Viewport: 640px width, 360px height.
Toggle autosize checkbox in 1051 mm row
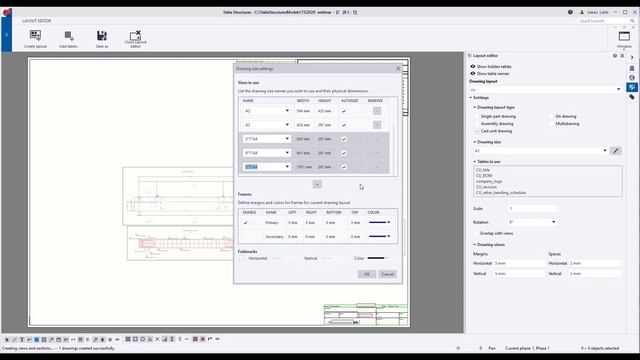344,167
